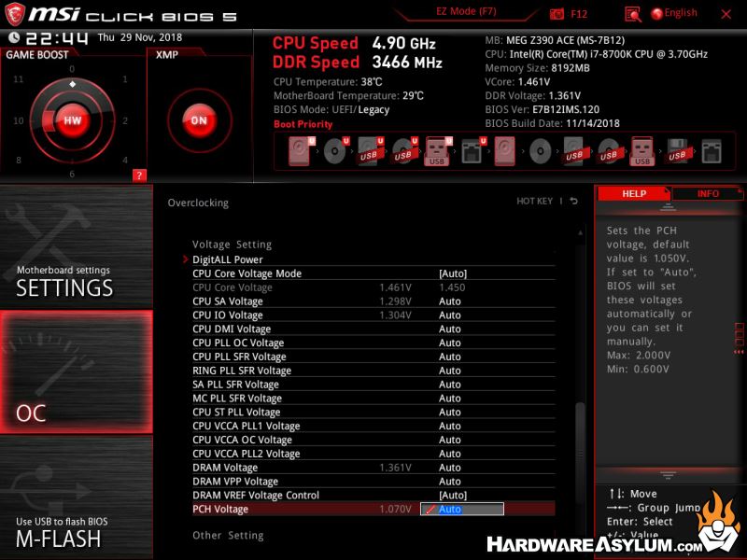Open CPU Core Voltage Mode dropdown
Screen dimensions: 747x560
(453, 273)
